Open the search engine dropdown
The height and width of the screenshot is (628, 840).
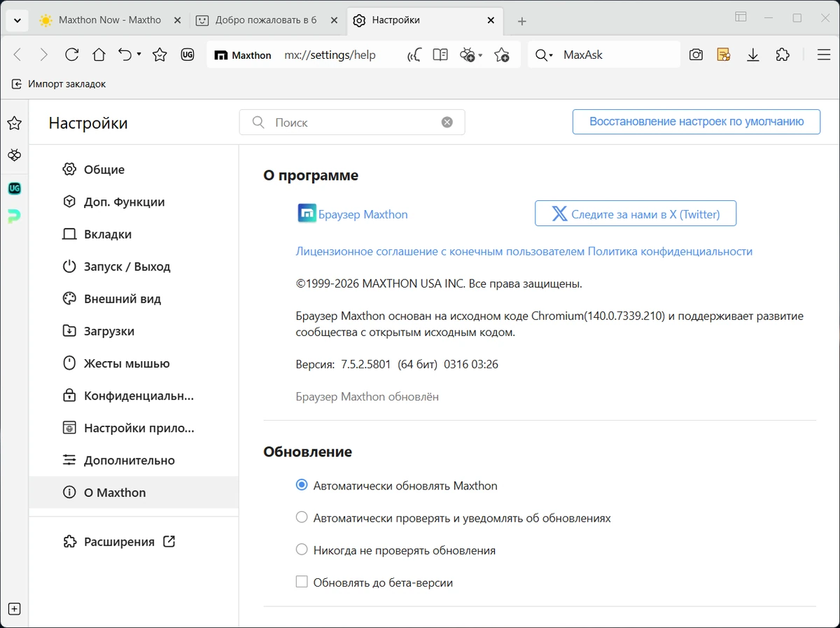(x=544, y=55)
